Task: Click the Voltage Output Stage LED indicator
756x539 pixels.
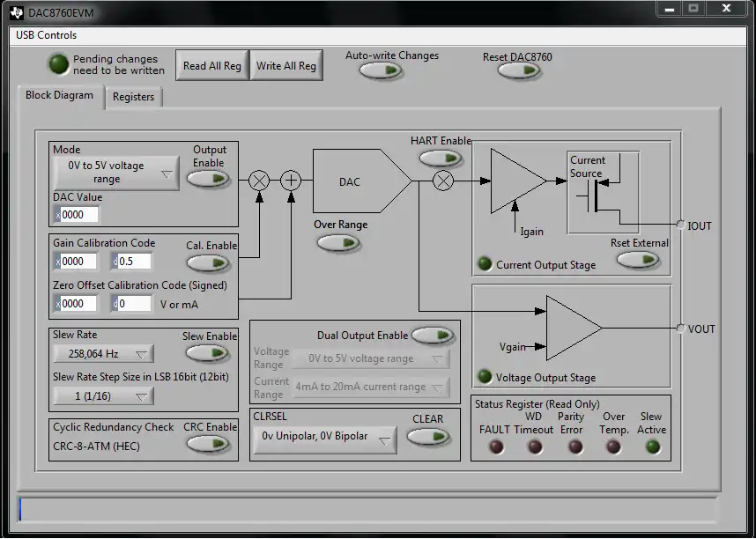Action: (484, 377)
